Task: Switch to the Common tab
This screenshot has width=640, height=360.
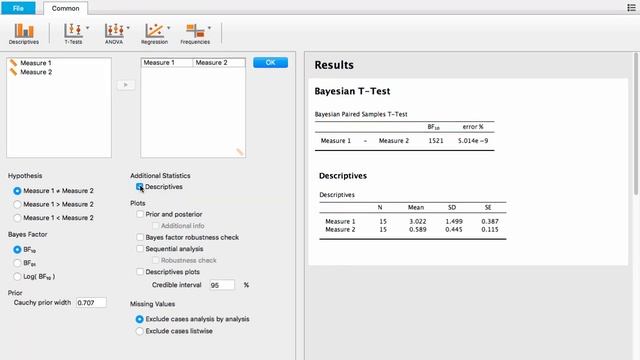Action: coord(65,8)
